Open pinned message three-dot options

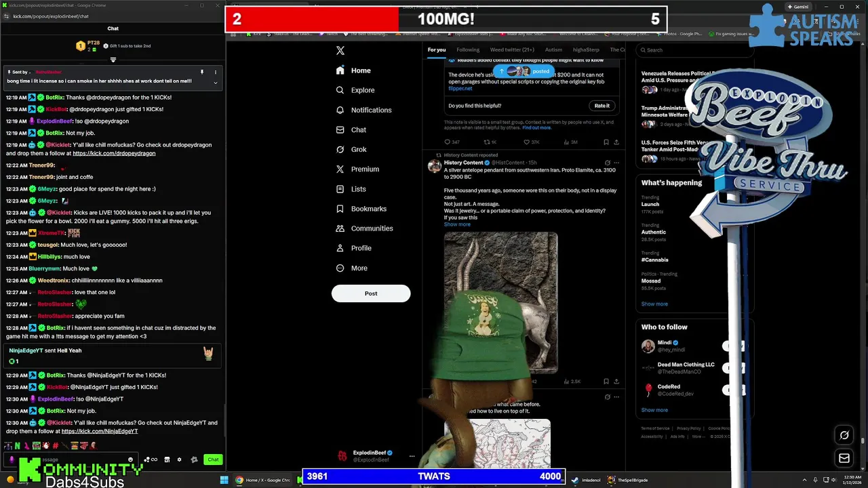(216, 72)
